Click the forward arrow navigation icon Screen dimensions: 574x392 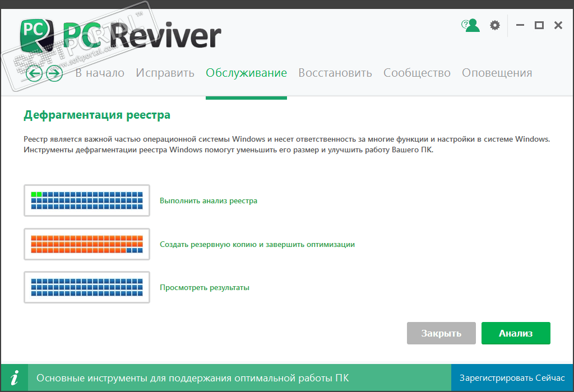coord(54,73)
